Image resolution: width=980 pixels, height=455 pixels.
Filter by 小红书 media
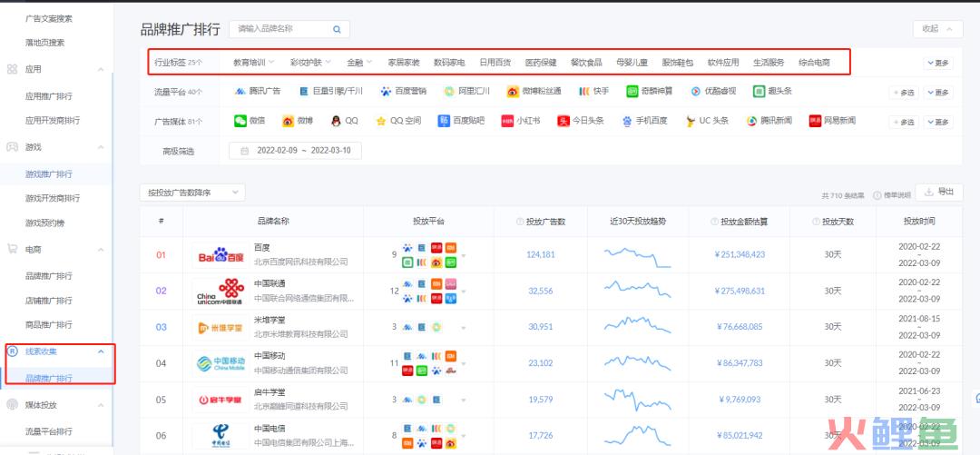coord(521,121)
